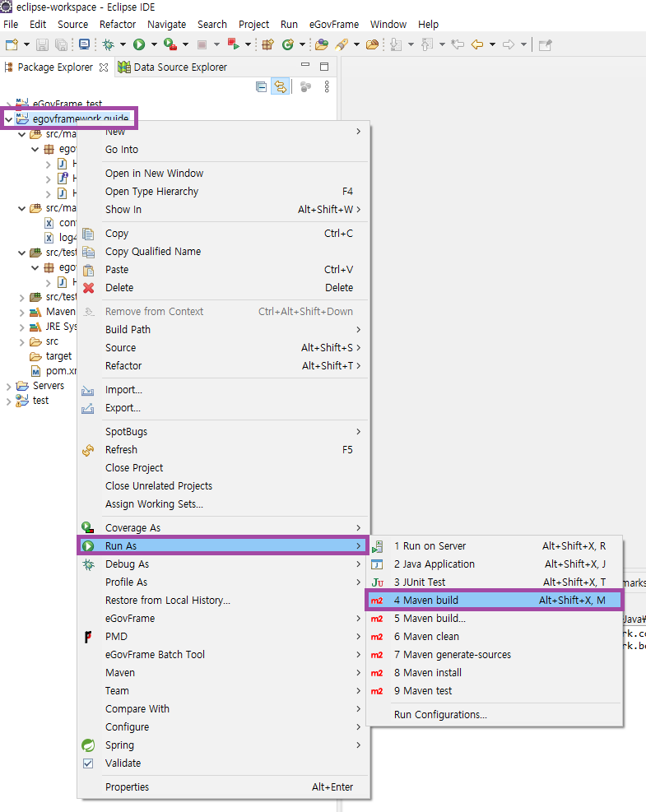Image resolution: width=646 pixels, height=812 pixels.
Task: Click the m2 icon beside Maven clean
Action: click(377, 637)
